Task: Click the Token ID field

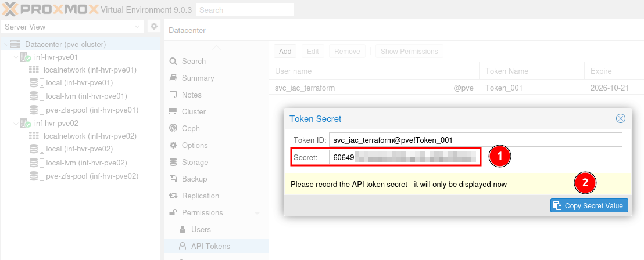Action: point(475,140)
